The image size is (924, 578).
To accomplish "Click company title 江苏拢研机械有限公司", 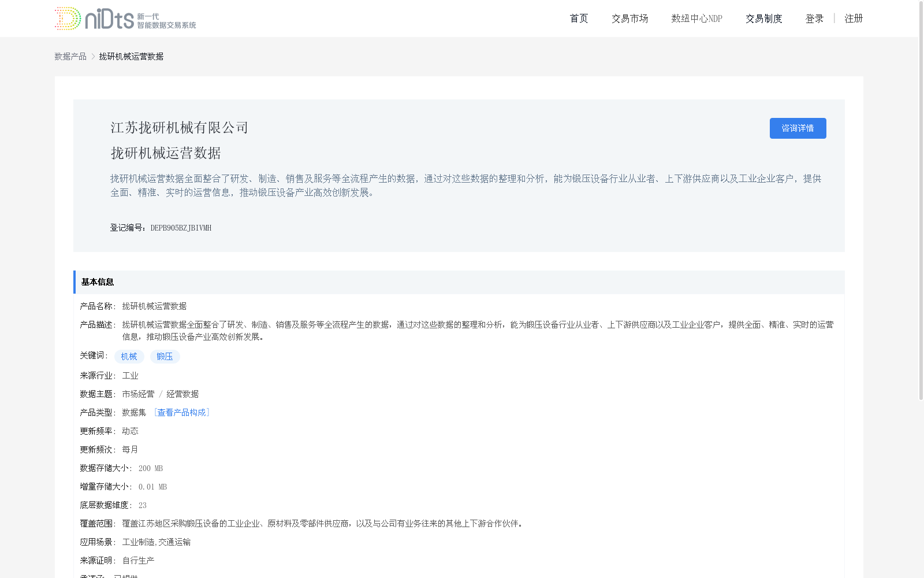I will click(179, 128).
